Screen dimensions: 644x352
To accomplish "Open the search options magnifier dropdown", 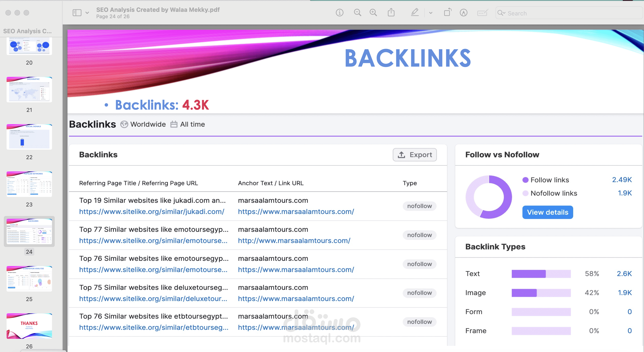I will click(x=501, y=13).
